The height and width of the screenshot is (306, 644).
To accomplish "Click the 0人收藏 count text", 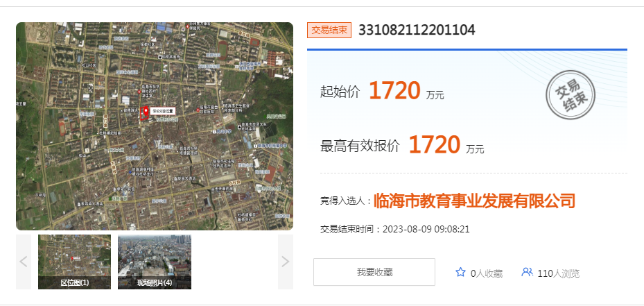I will (486, 273).
